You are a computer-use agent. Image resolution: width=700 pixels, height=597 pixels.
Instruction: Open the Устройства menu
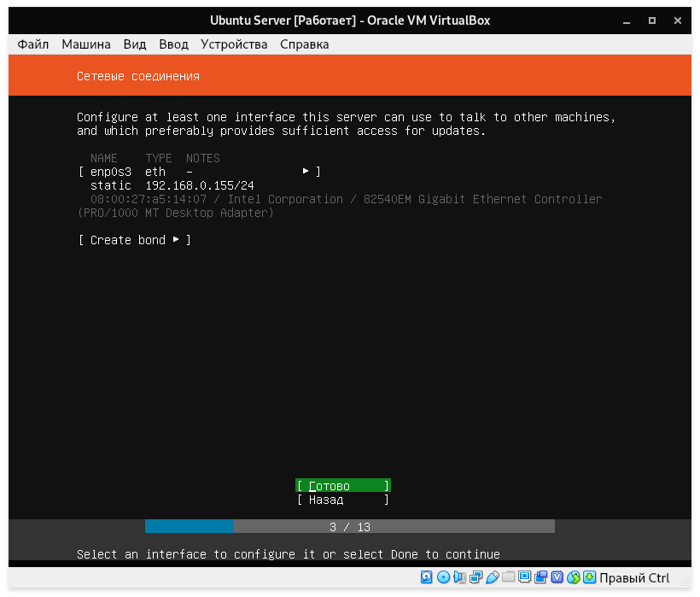point(234,44)
